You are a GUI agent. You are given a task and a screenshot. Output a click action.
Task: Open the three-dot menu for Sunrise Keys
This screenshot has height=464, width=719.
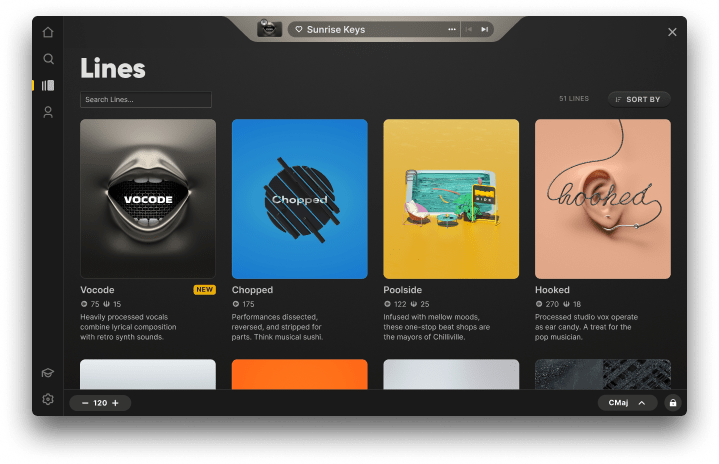452,29
